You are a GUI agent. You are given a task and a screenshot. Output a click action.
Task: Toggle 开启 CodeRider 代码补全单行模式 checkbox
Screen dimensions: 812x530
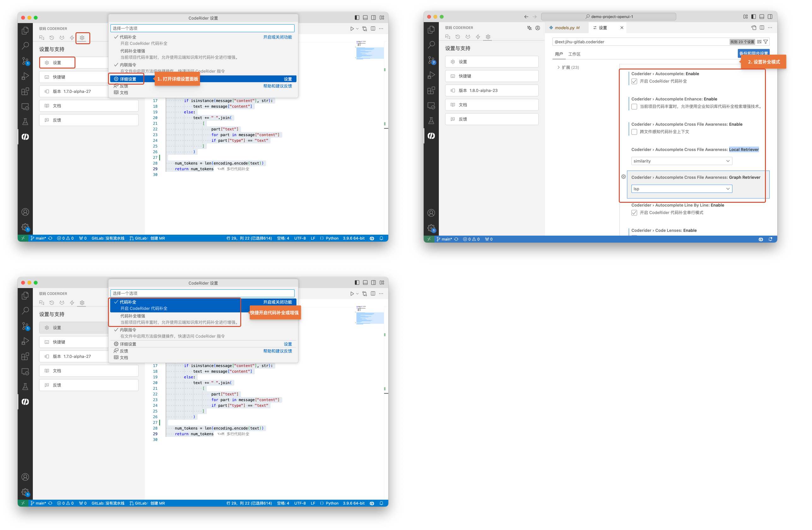tap(634, 213)
